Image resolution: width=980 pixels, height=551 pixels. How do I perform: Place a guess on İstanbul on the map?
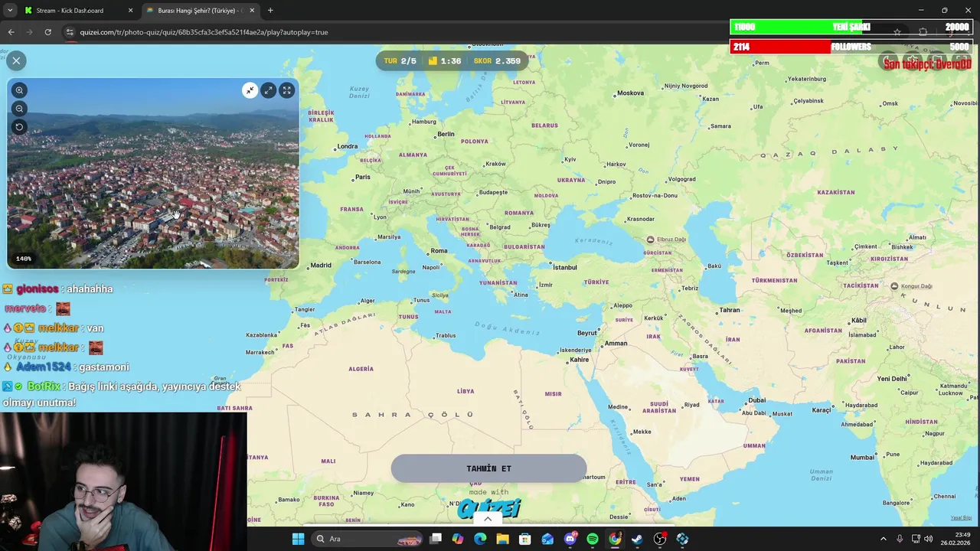tap(563, 267)
